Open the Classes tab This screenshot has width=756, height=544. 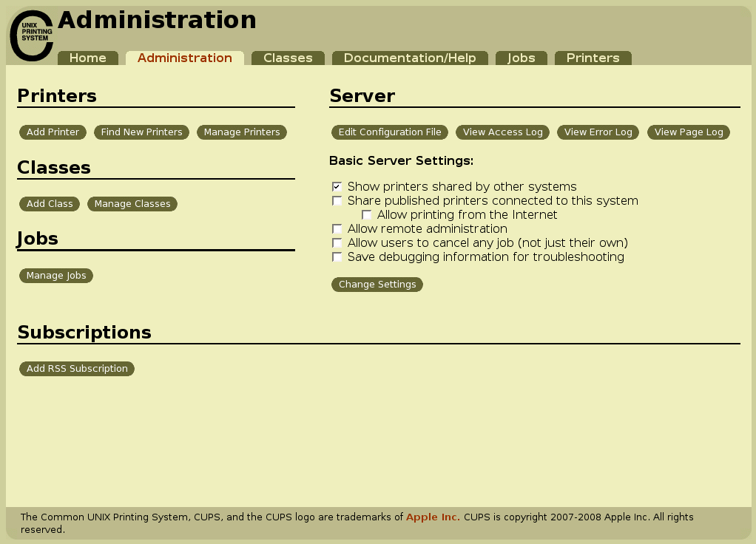tap(288, 58)
